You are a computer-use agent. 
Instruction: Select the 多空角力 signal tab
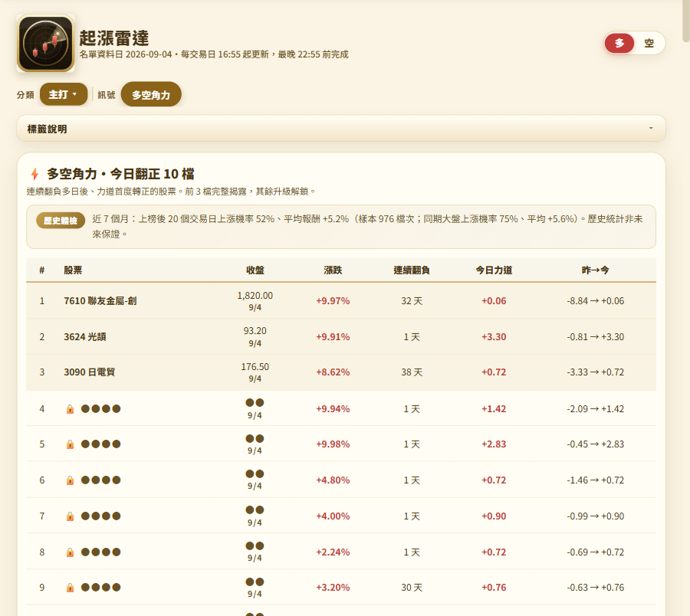(151, 94)
